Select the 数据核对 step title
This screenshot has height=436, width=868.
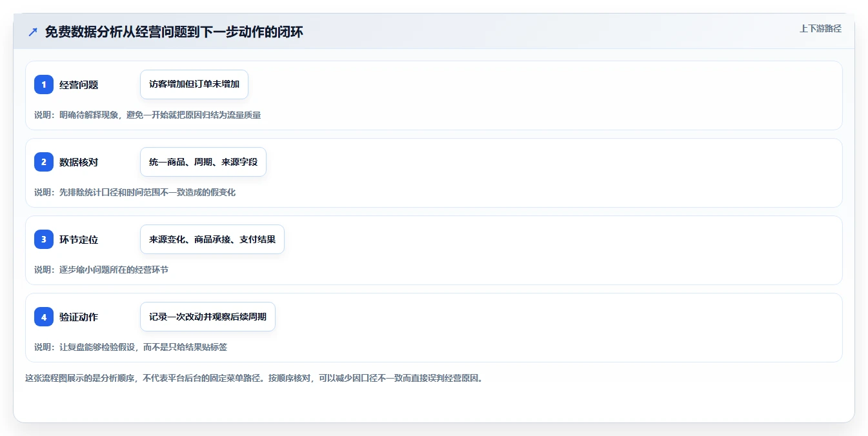pos(79,162)
